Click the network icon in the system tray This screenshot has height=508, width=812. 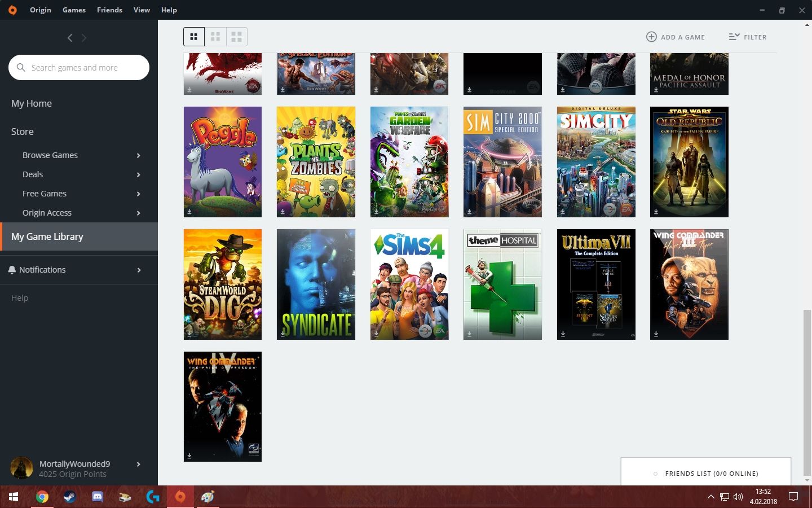pos(725,497)
